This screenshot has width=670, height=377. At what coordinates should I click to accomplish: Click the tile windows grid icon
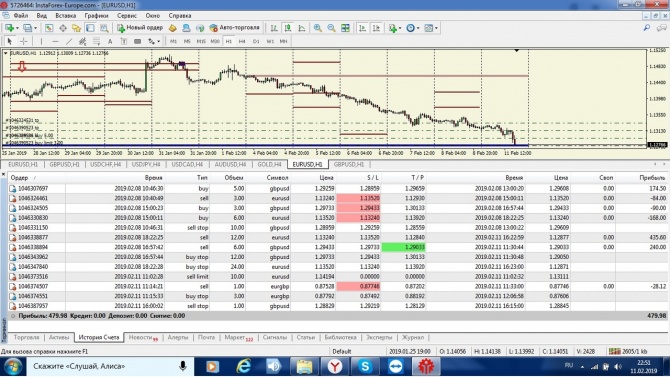click(345, 28)
